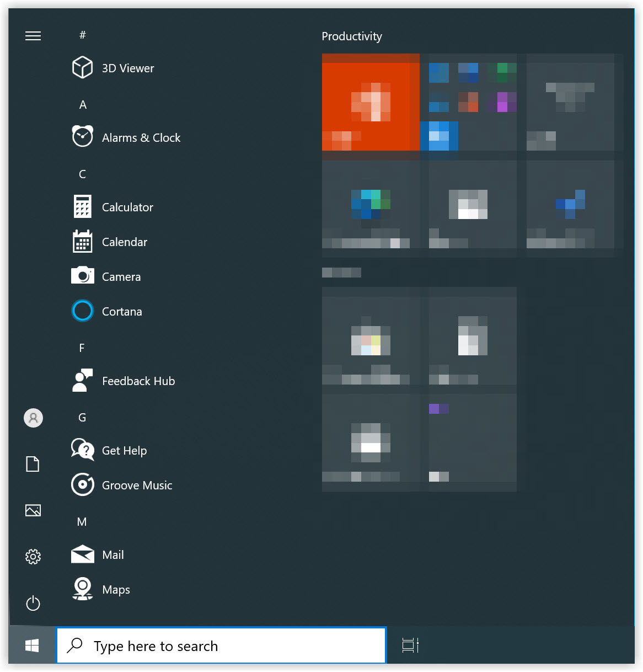Launch Groove Music

[137, 486]
